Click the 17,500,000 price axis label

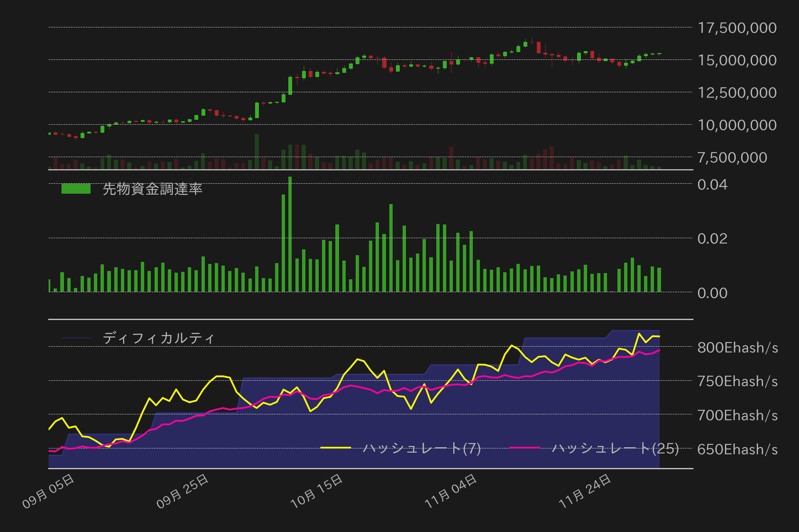[737, 28]
